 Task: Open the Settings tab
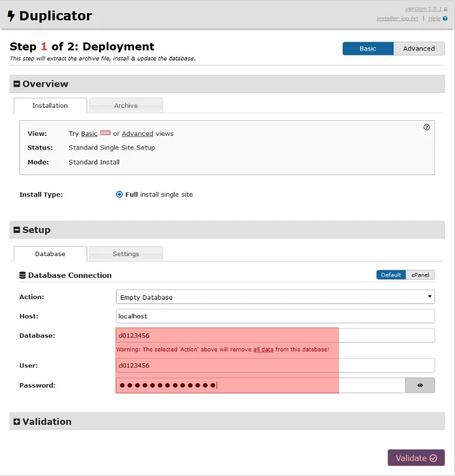point(126,254)
